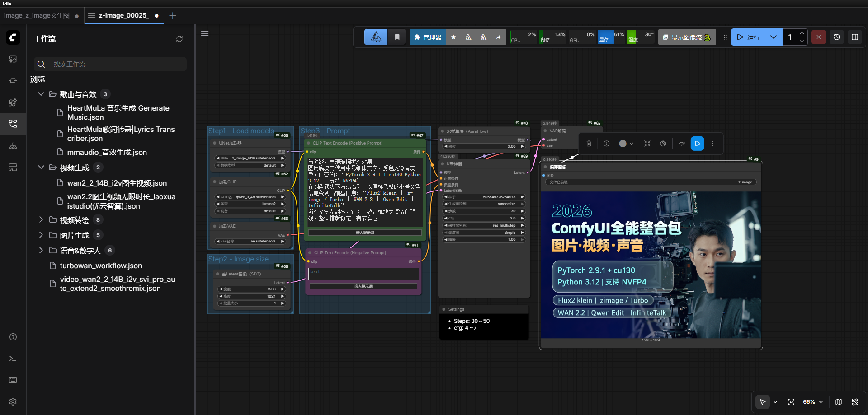
Task: Execute selected node with blue play button
Action: click(x=697, y=144)
